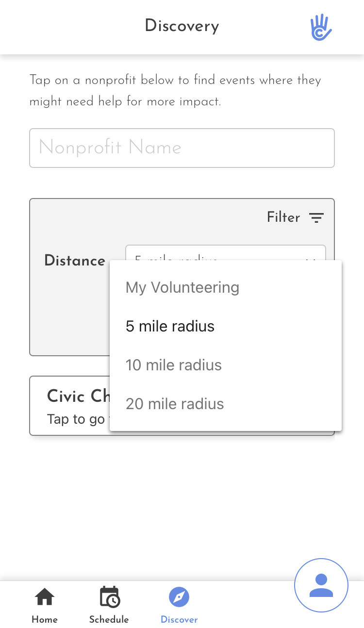Click the Discover compass icon

point(179,597)
